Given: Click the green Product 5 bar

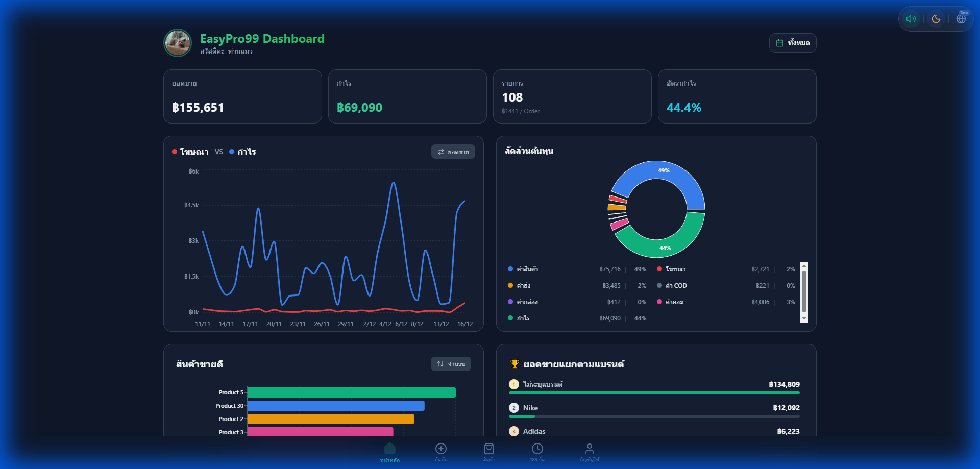Looking at the screenshot, I should [x=351, y=392].
